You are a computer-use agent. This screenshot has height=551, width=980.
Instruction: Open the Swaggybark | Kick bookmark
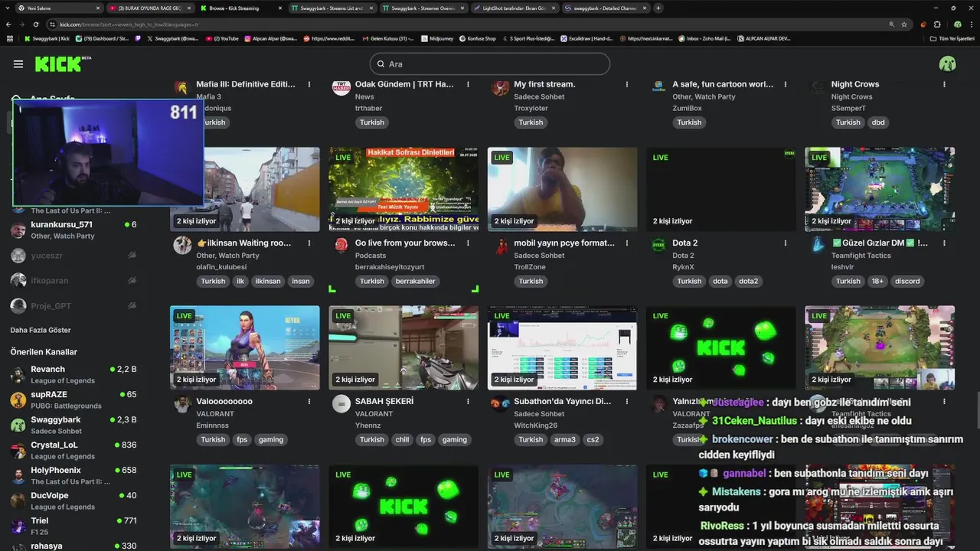click(47, 38)
